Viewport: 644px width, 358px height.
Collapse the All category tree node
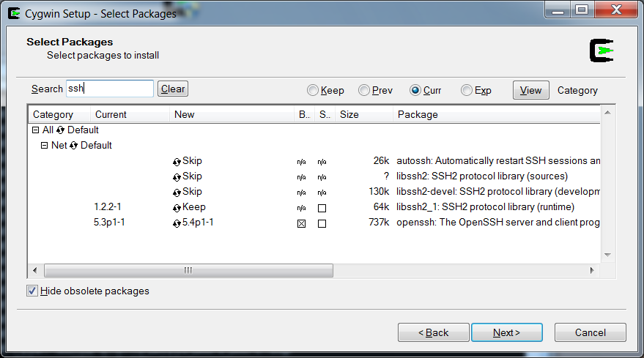35,130
